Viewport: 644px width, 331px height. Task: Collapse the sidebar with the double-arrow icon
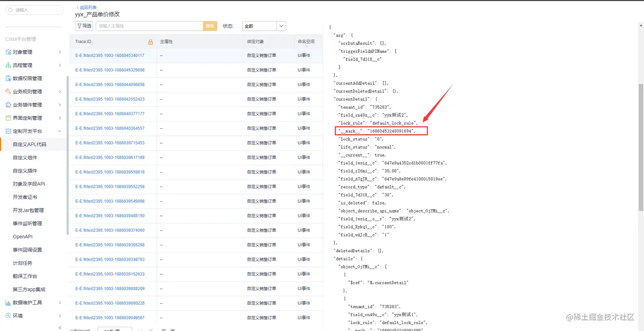tap(60, 328)
